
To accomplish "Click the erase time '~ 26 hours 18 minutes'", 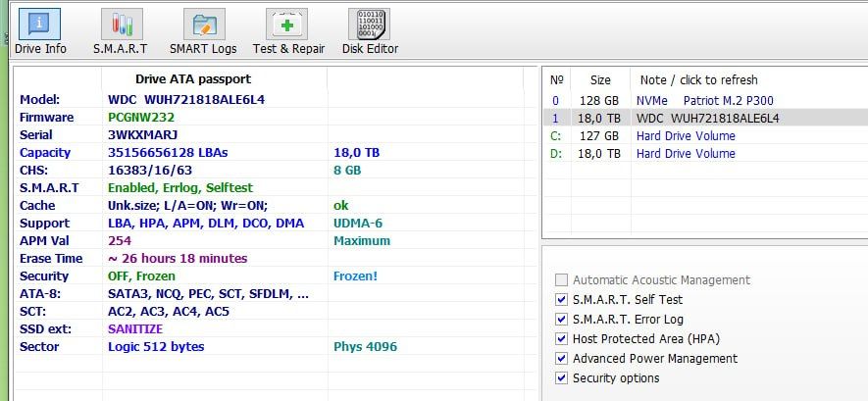I will tap(178, 258).
